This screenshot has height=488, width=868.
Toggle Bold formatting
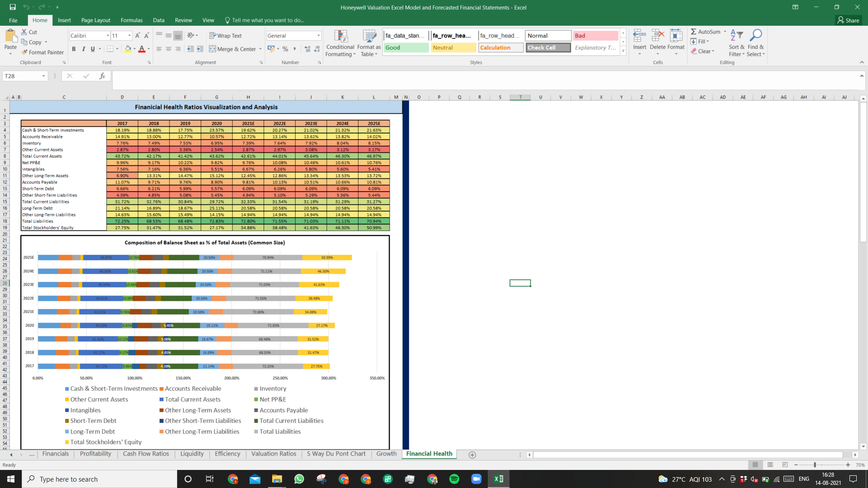(74, 49)
